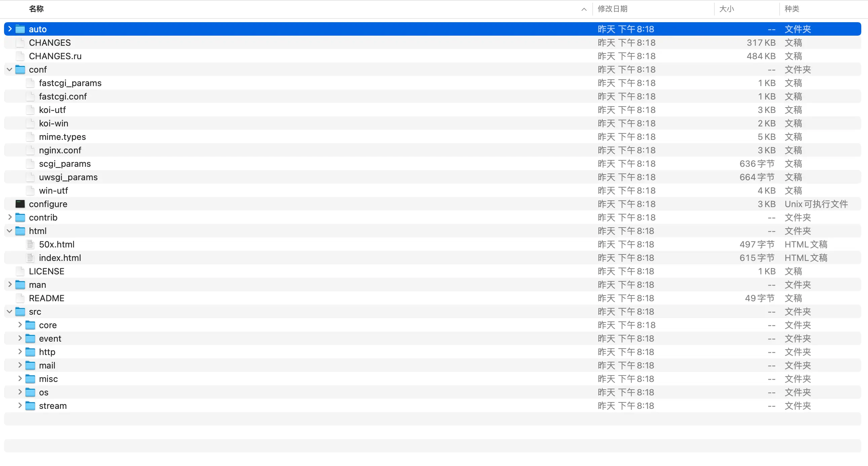This screenshot has height=466, width=868.
Task: Click the LICENSE document icon
Action: click(20, 271)
